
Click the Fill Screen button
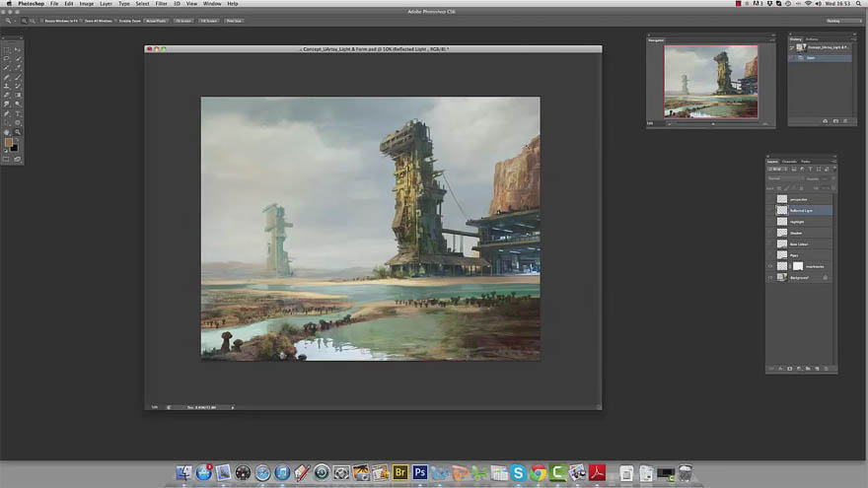(x=209, y=21)
